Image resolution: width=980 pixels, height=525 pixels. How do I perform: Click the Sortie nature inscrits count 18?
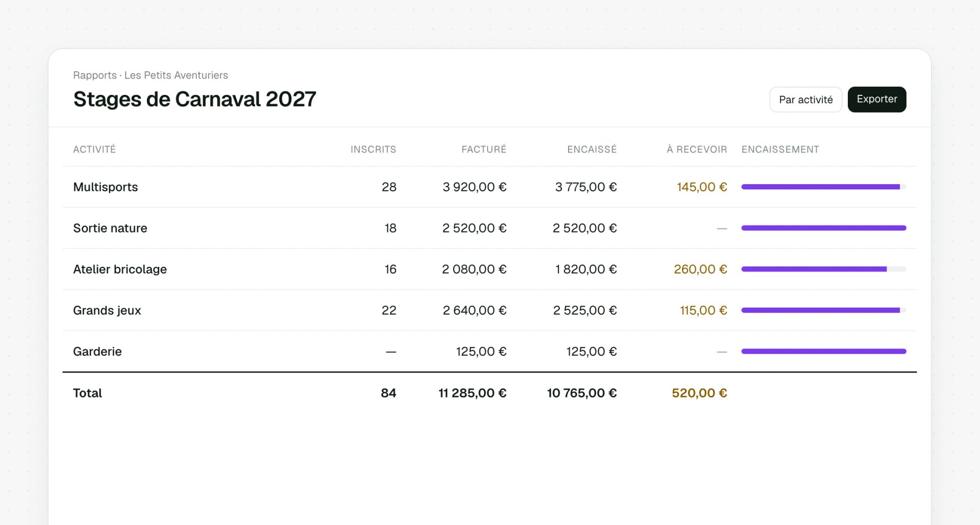tap(390, 228)
